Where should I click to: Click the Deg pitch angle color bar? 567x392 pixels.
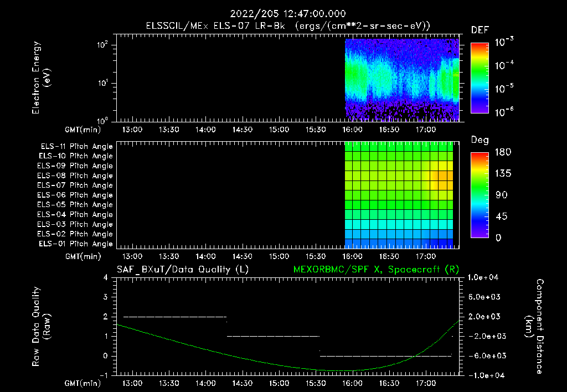click(480, 195)
